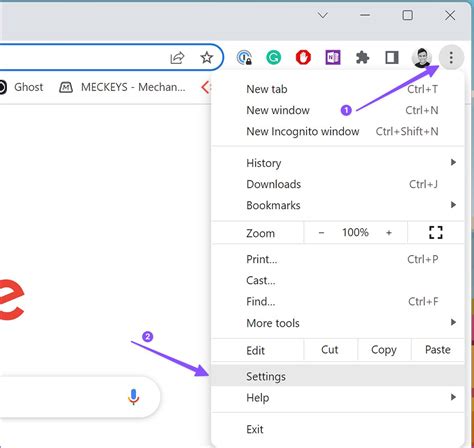The image size is (474, 448).
Task: Choose New Incognito window
Action: point(338,131)
